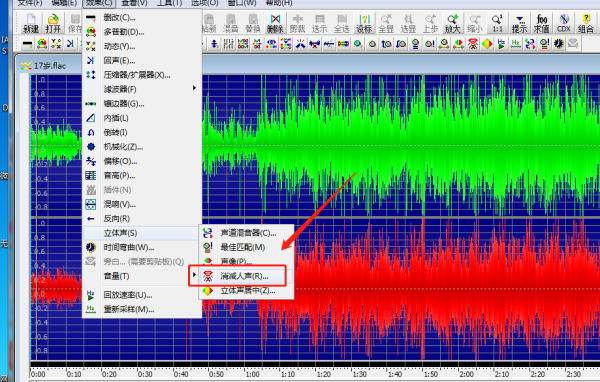
Task: Click the echo icon in the effects toolbar
Action: (70, 44)
